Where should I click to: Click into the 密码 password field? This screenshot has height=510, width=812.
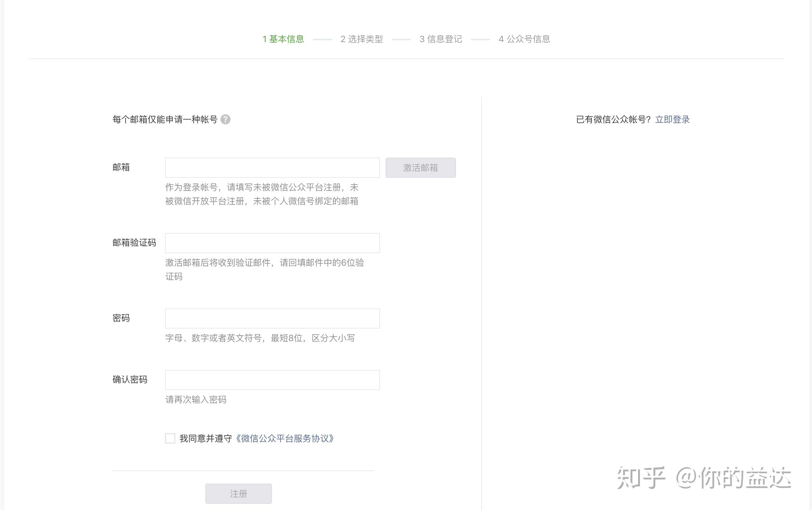pos(272,318)
